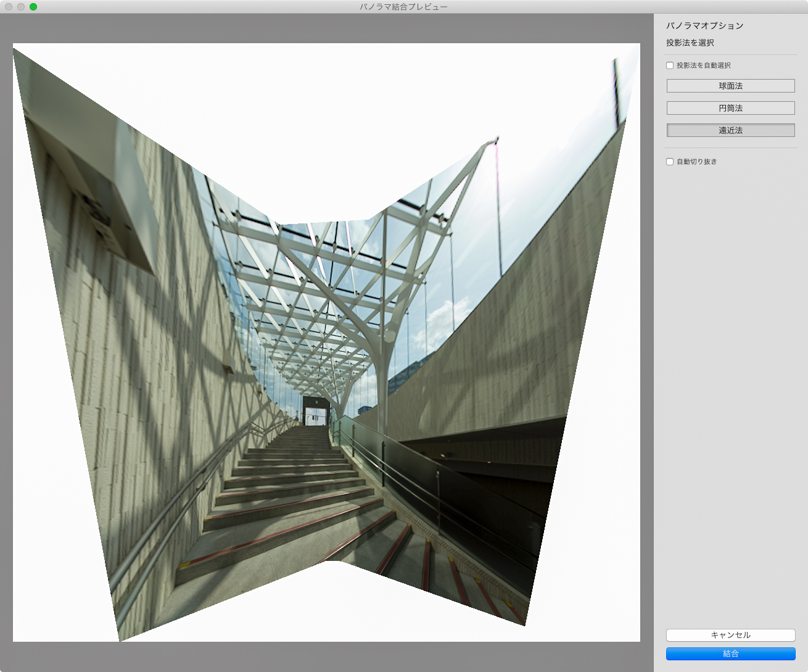Click the 自動切り抜き label text
Screen dimensions: 808x672
pyautogui.click(x=696, y=162)
